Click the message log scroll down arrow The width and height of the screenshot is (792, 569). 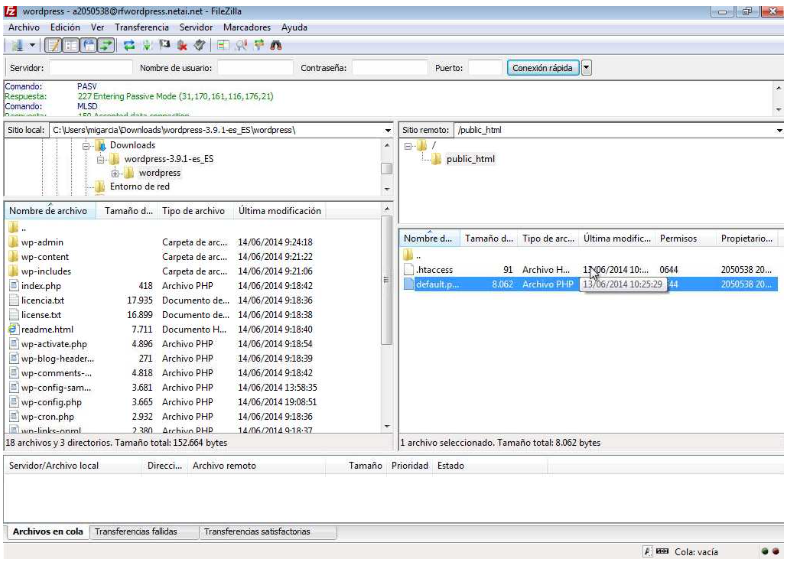point(778,109)
